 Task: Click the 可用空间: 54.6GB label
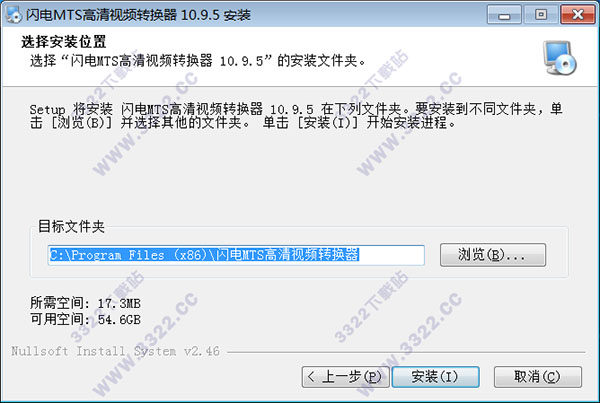click(x=85, y=319)
